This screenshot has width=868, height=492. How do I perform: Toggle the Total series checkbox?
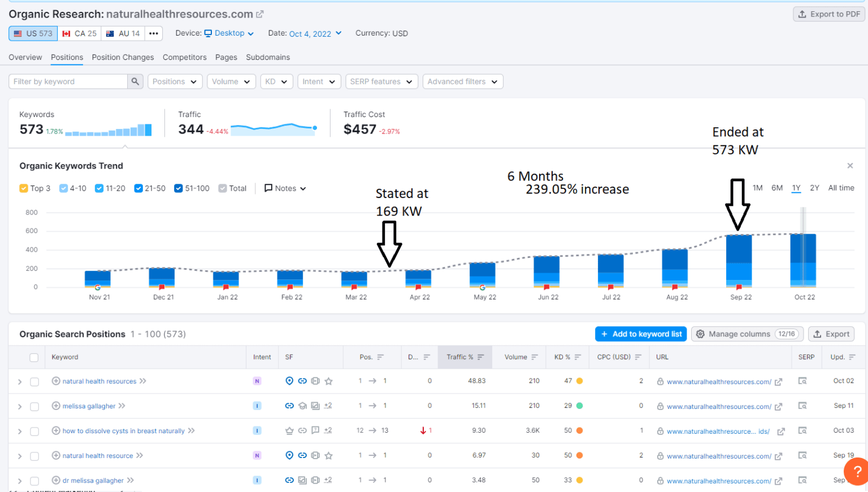pyautogui.click(x=223, y=188)
